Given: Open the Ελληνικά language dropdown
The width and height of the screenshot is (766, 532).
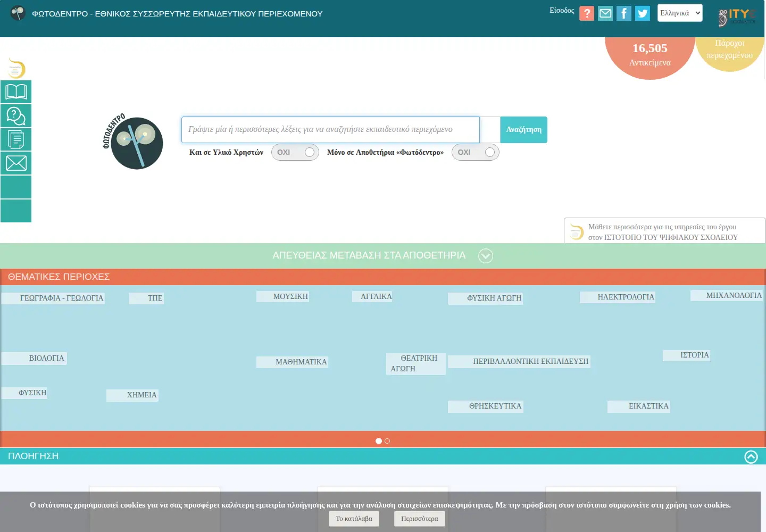Looking at the screenshot, I should [x=680, y=13].
